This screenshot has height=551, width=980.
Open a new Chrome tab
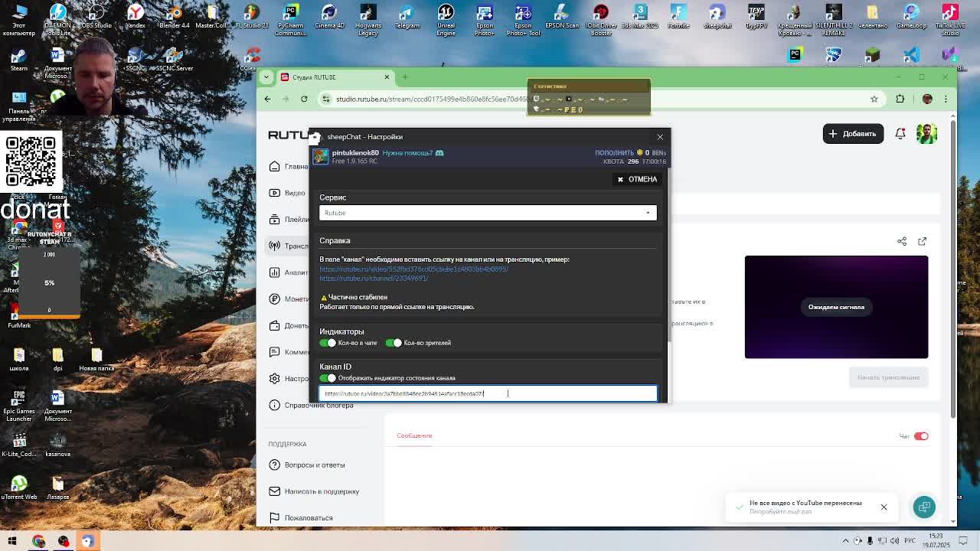click(x=405, y=77)
